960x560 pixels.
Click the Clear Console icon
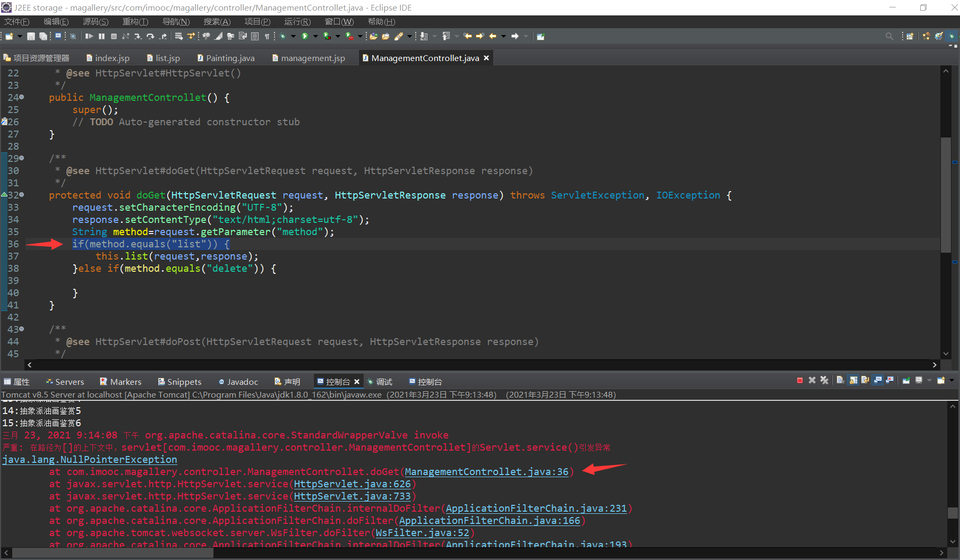tap(841, 381)
